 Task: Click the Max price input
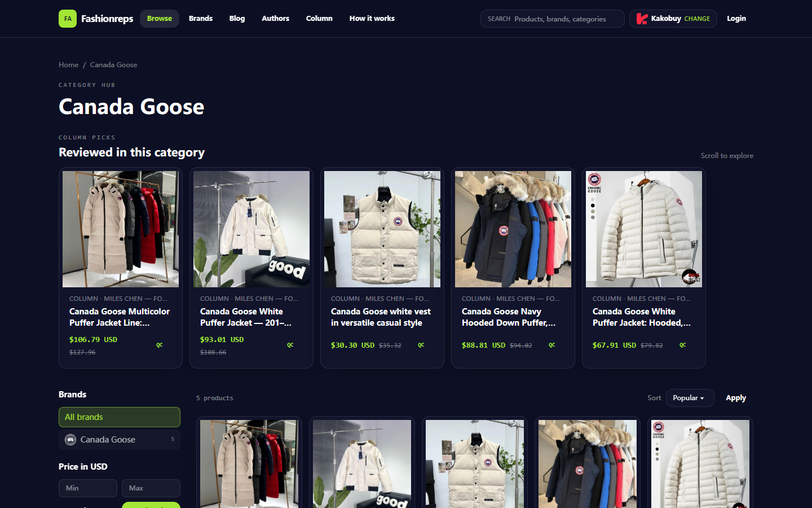(151, 488)
